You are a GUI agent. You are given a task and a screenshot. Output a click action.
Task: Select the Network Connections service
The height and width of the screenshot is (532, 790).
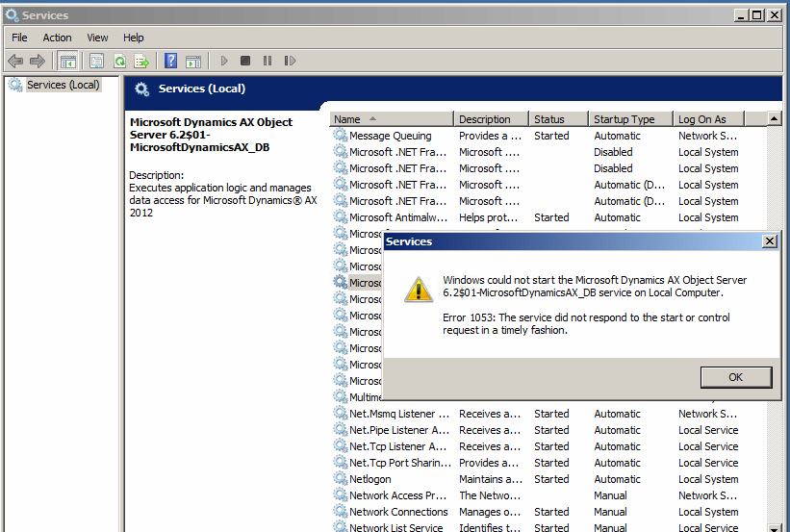point(548,512)
